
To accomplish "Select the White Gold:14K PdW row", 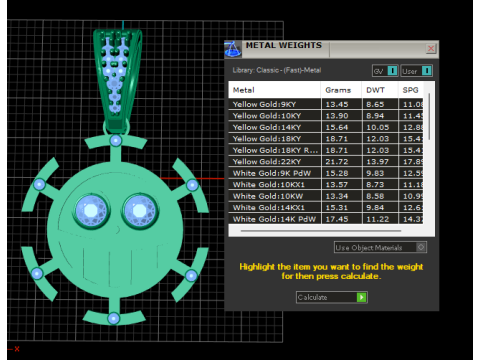I will (326, 219).
